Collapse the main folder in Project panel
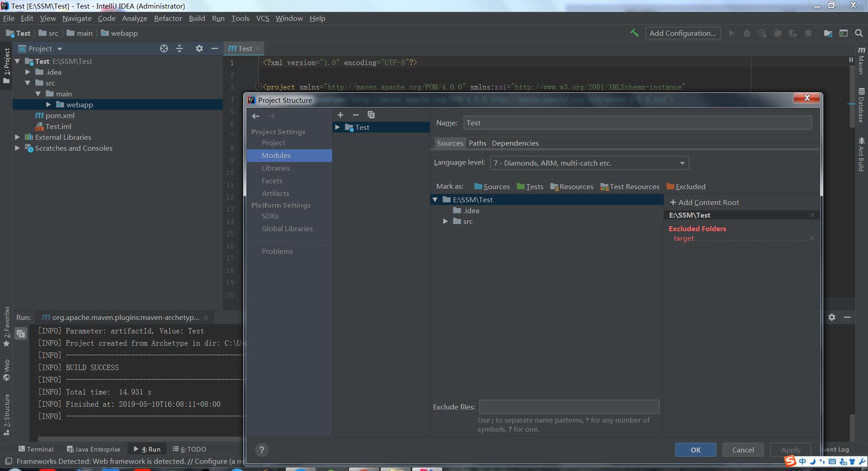868x471 pixels. 38,94
